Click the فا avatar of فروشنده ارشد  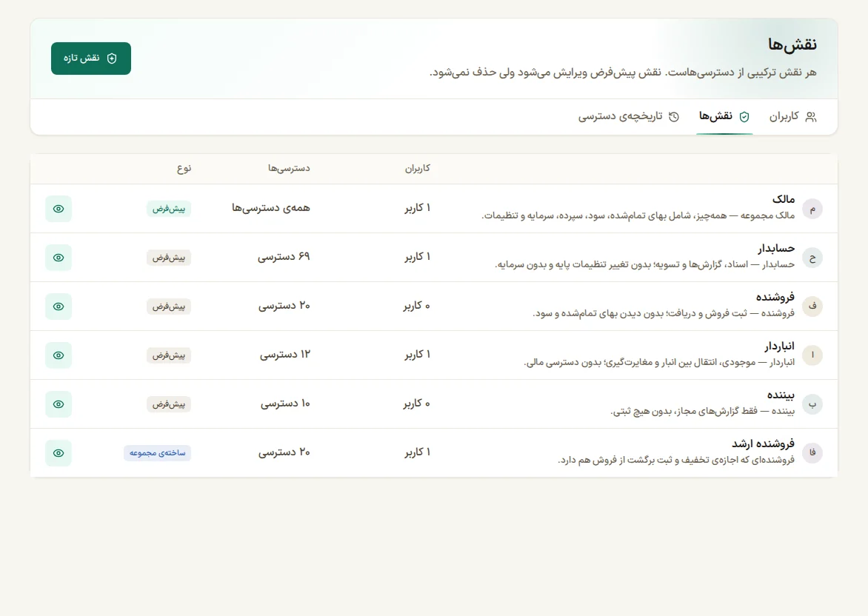(812, 453)
